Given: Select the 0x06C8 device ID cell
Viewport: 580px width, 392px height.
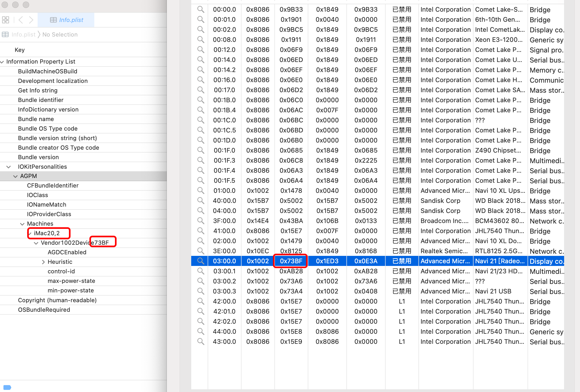Looking at the screenshot, I should pyautogui.click(x=291, y=160).
